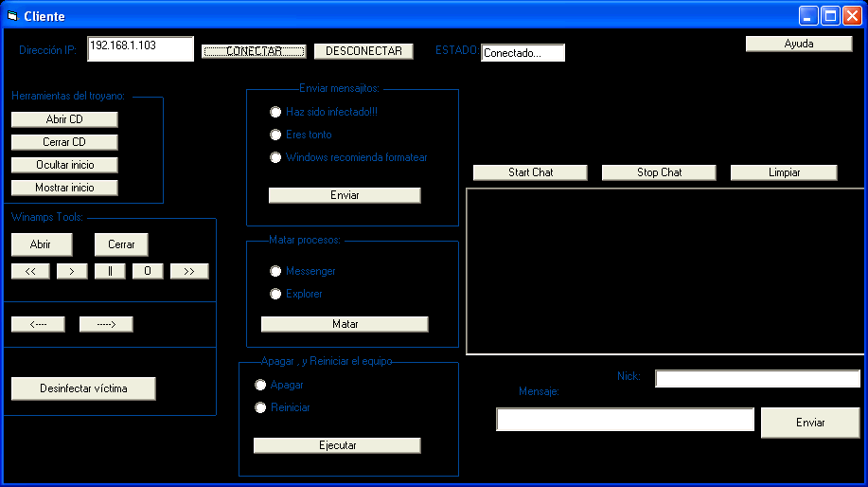Viewport: 868px width, 487px height.
Task: Click the Winamp stop button labeled O
Action: tap(148, 271)
